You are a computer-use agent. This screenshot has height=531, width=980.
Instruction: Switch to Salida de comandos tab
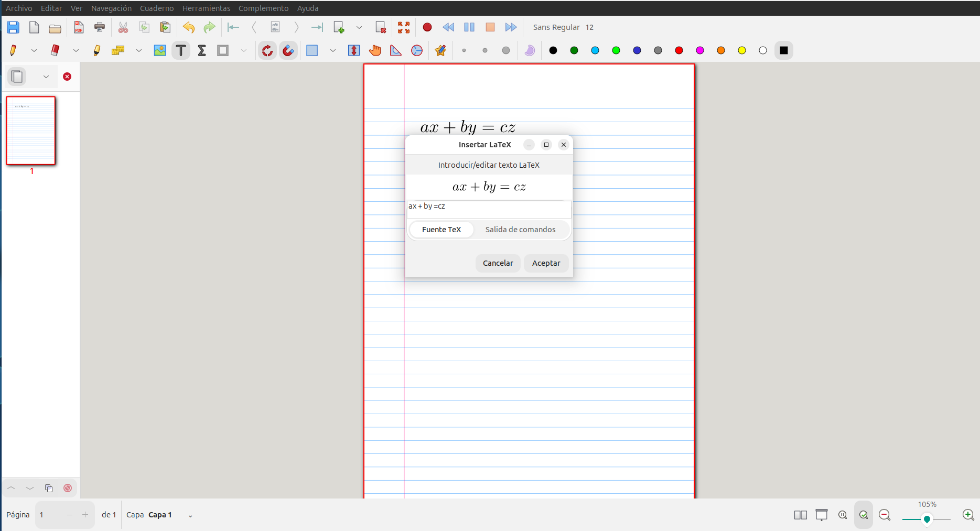pos(520,230)
